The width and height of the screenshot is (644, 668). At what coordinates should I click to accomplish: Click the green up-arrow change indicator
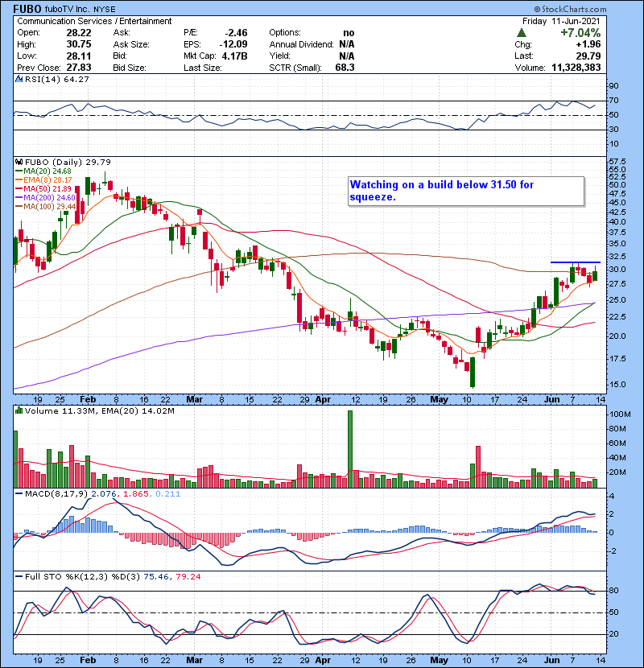click(521, 33)
